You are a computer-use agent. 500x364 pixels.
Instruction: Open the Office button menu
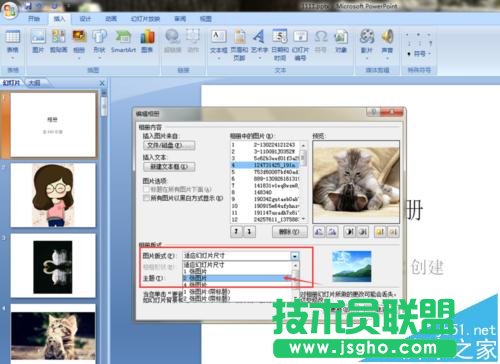[9, 10]
